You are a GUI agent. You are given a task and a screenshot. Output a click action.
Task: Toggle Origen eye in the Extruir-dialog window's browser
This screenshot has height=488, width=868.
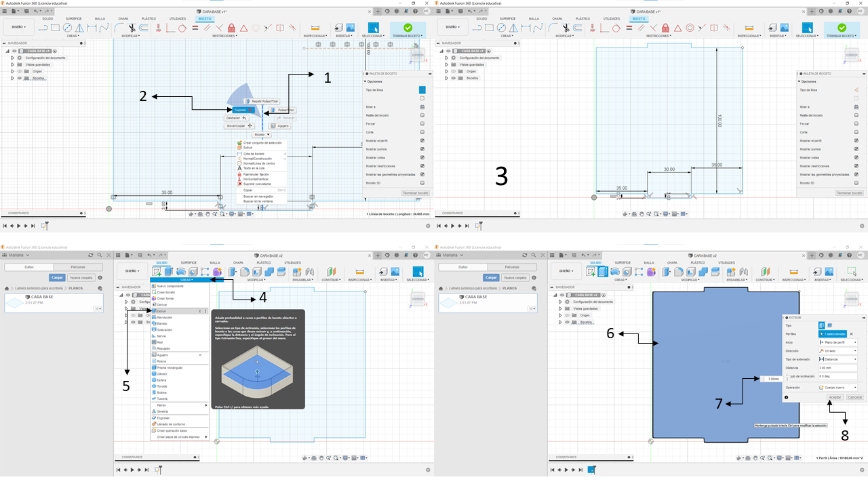pyautogui.click(x=567, y=315)
